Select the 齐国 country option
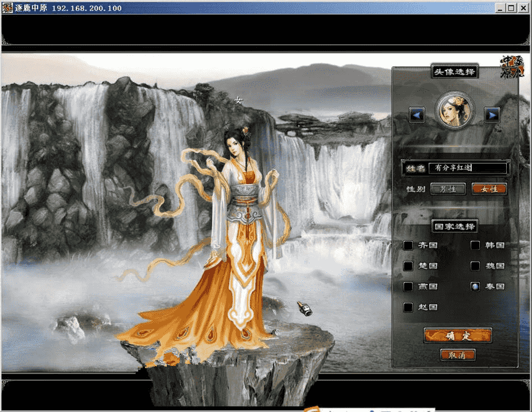The width and height of the screenshot is (532, 412). click(408, 245)
